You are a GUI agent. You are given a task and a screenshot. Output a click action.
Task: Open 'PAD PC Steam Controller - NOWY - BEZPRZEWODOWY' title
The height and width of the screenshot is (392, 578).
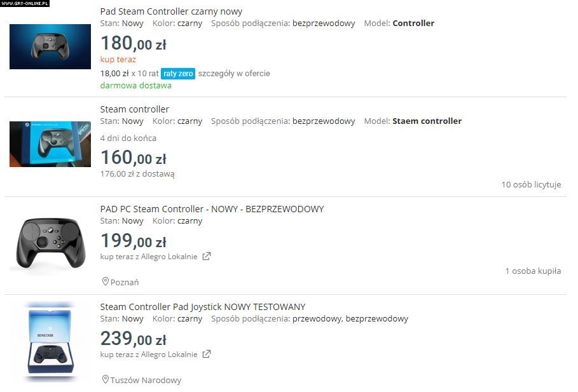click(x=212, y=209)
